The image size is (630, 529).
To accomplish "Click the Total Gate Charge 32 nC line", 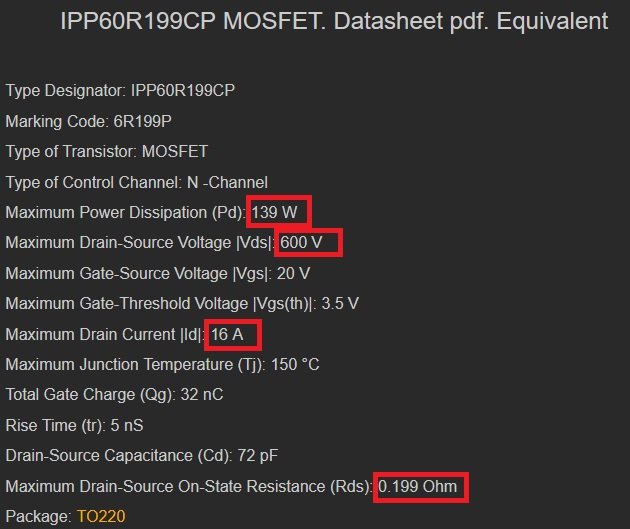I will pos(113,394).
